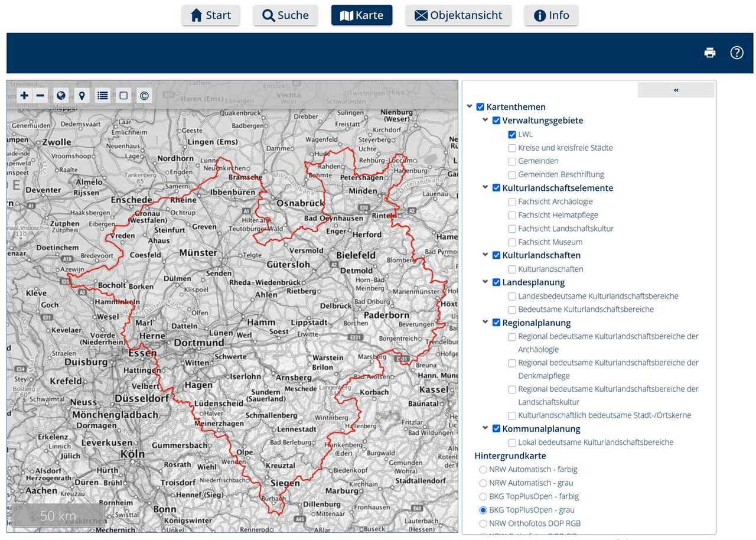Toggle Kommunalplanung group checkbox
This screenshot has width=756, height=540.
click(x=496, y=429)
